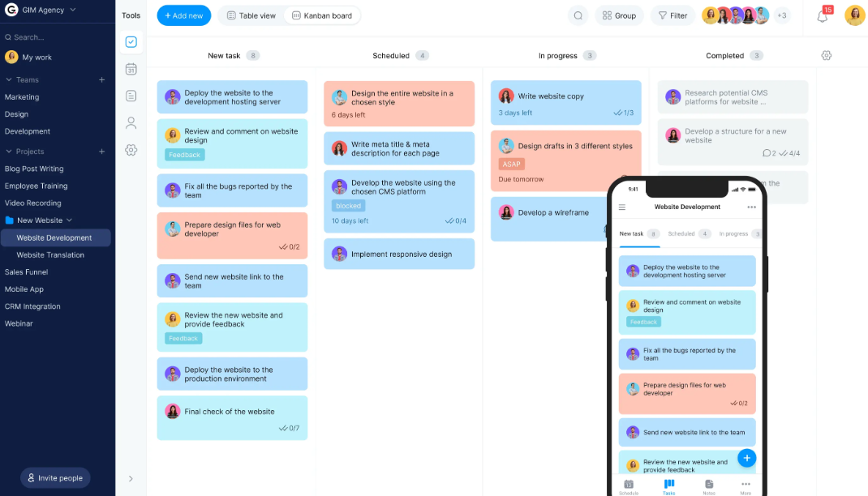Tap the blue plus button on phone
868x496 pixels.
click(x=747, y=458)
